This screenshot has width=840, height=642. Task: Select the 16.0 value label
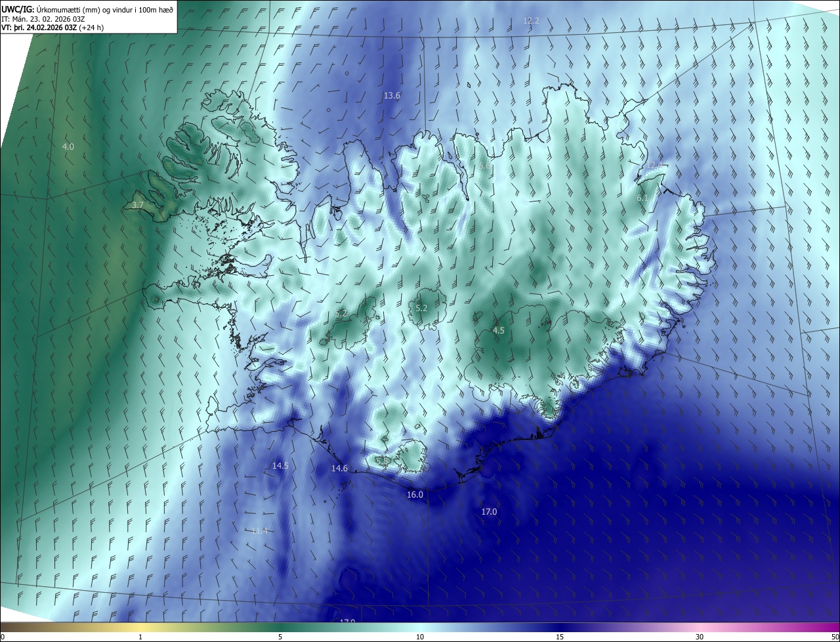pyautogui.click(x=415, y=495)
